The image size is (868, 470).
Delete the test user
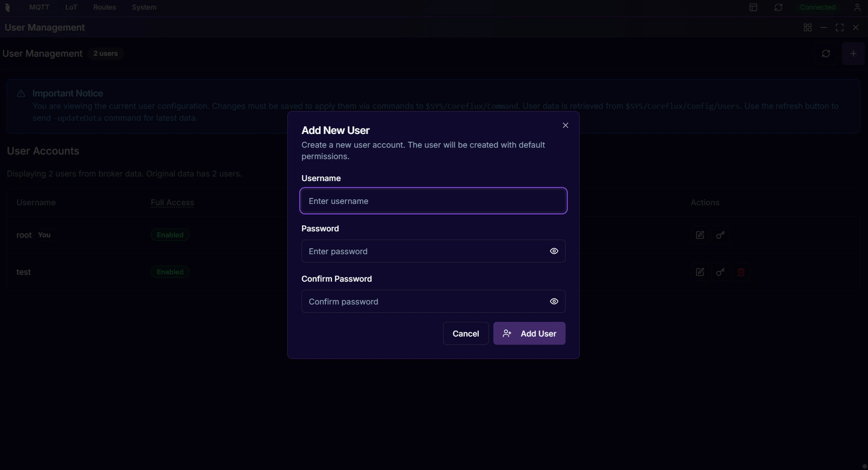[741, 272]
